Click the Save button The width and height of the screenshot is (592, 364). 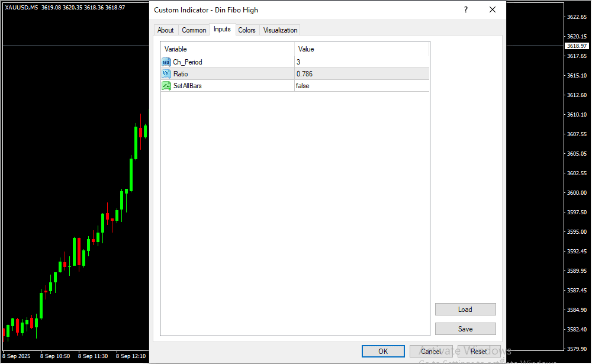pyautogui.click(x=465, y=329)
